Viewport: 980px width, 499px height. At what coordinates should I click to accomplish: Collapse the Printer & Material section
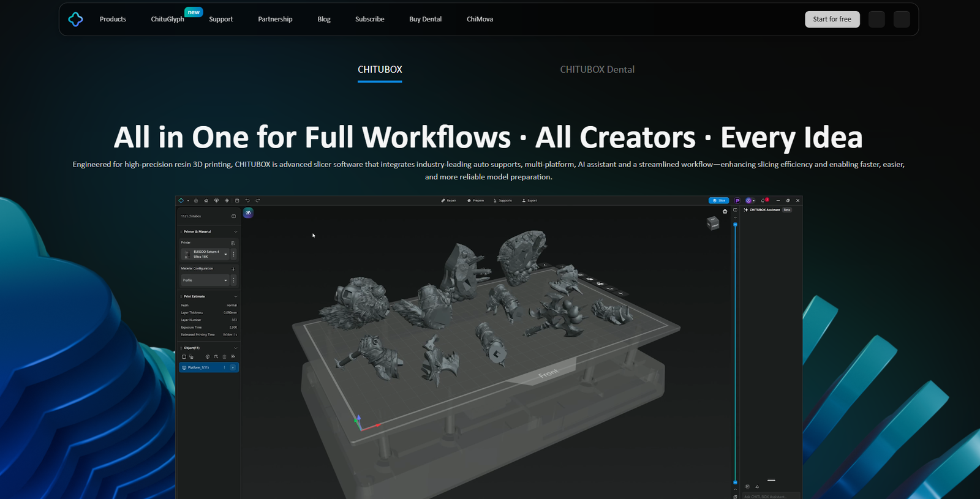tap(236, 231)
